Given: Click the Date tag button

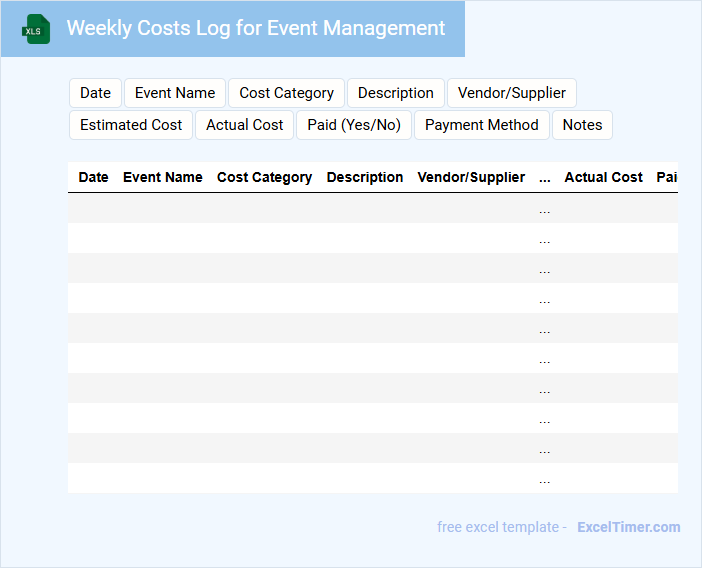Looking at the screenshot, I should [95, 93].
